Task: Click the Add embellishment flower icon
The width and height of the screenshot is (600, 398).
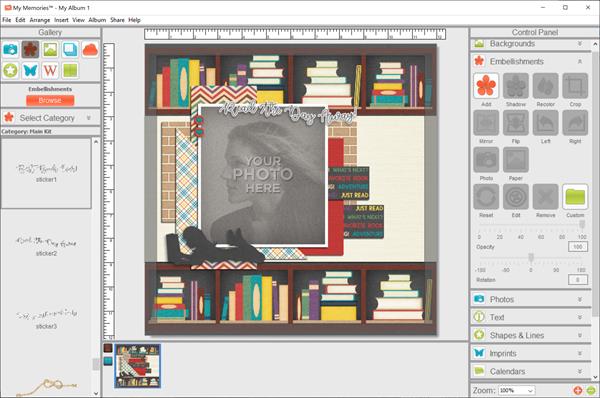Action: pyautogui.click(x=486, y=86)
